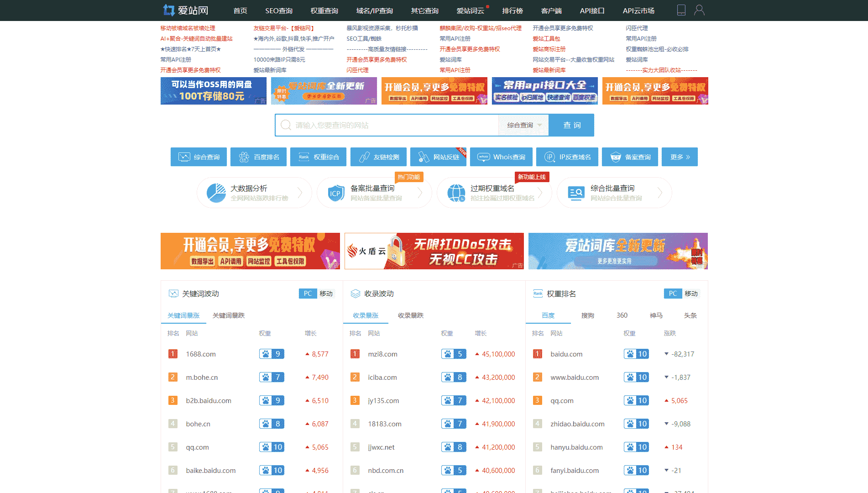Select 收录暴涨 tab

click(x=366, y=315)
